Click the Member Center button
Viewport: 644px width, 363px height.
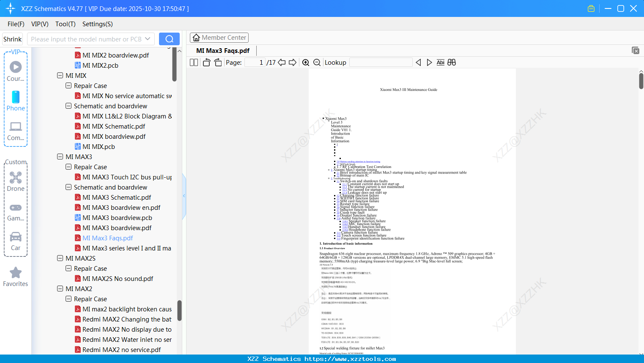pyautogui.click(x=219, y=38)
